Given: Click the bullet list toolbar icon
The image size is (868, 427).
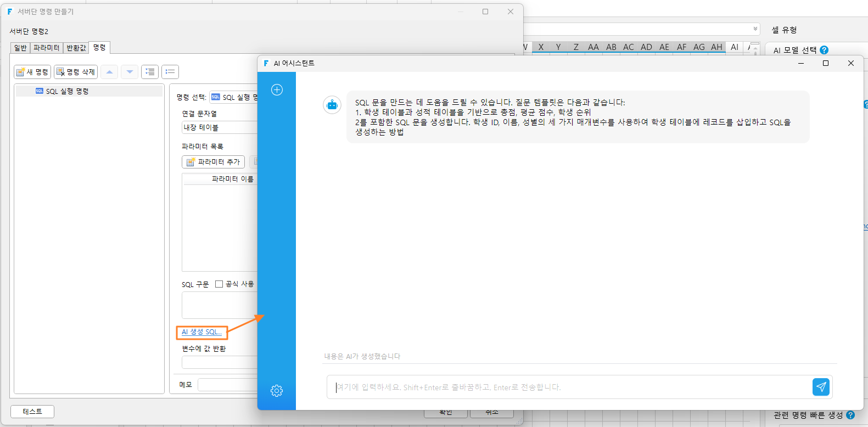Looking at the screenshot, I should click(170, 72).
